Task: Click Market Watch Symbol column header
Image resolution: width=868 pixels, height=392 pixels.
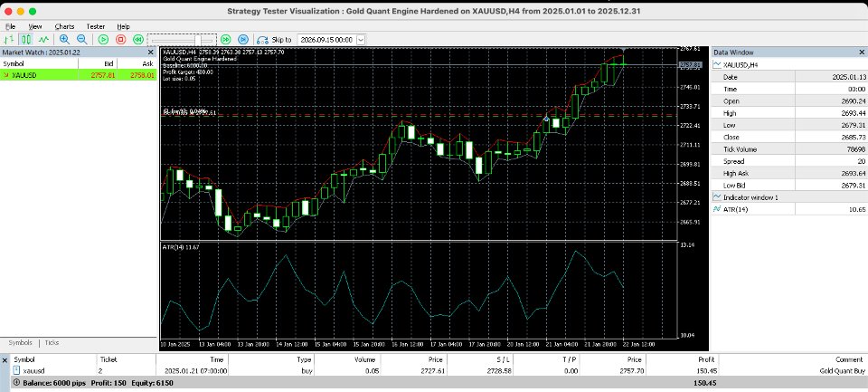Action: [x=39, y=63]
